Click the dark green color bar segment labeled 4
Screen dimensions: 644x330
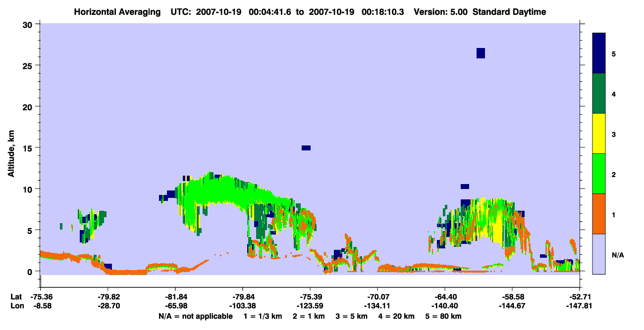599,94
